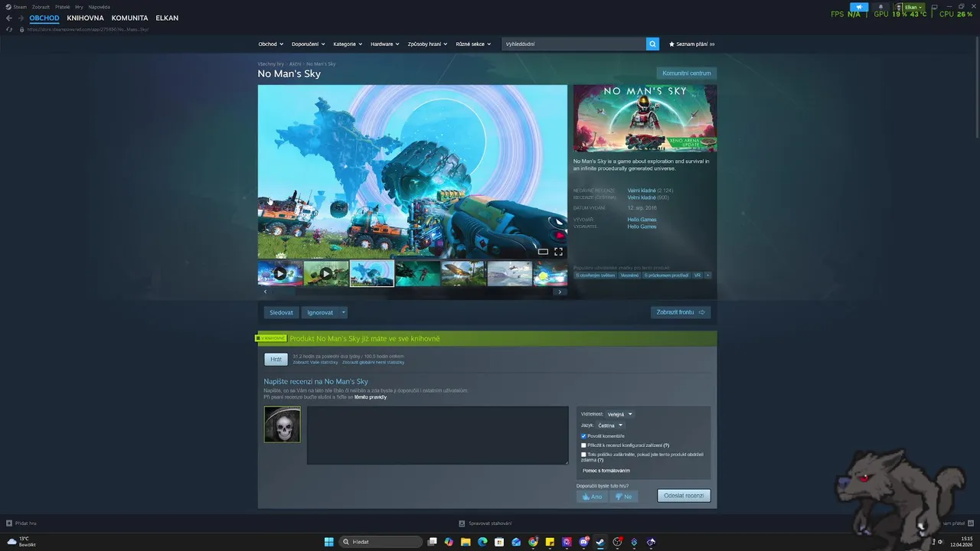980x551 pixels.
Task: Open the Windows Start menu
Action: pos(328,542)
